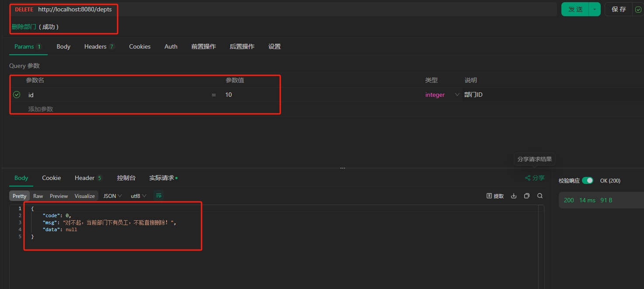Open search in response with magnifier icon
The height and width of the screenshot is (289, 644).
pos(540,196)
